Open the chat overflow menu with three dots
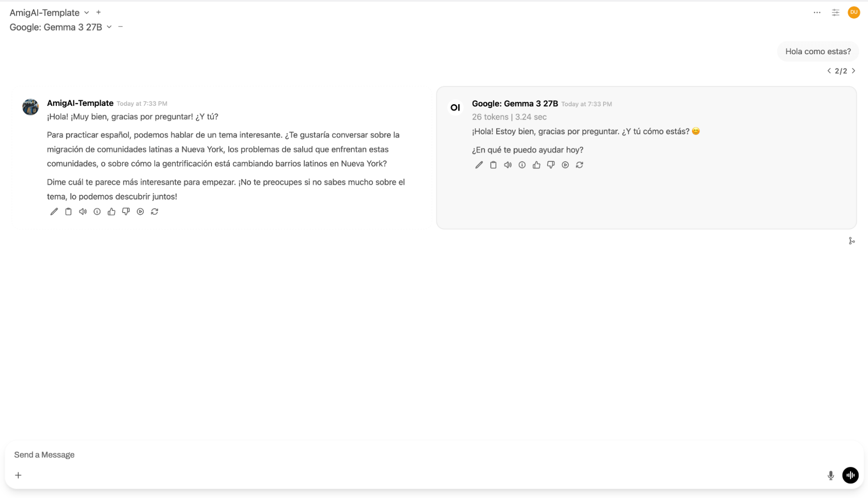 817,13
